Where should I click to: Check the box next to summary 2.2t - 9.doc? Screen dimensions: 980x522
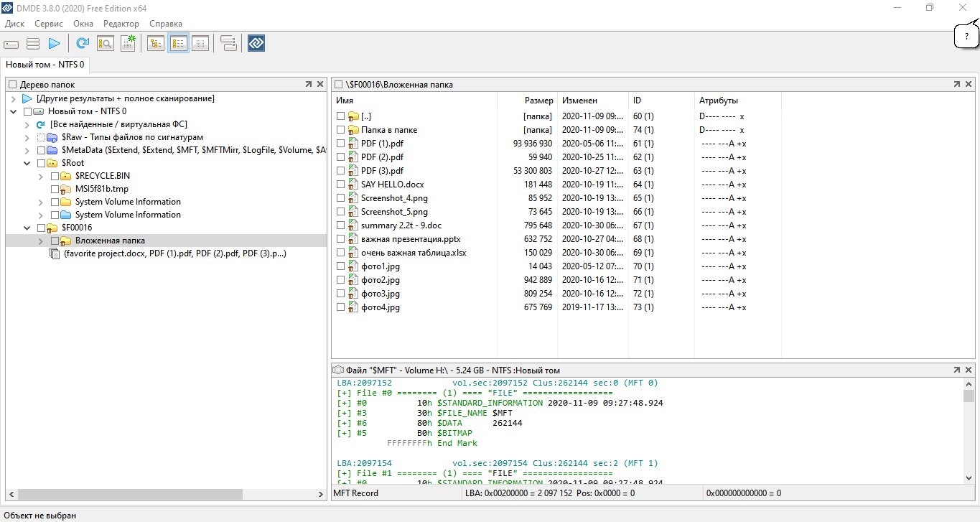tap(340, 225)
